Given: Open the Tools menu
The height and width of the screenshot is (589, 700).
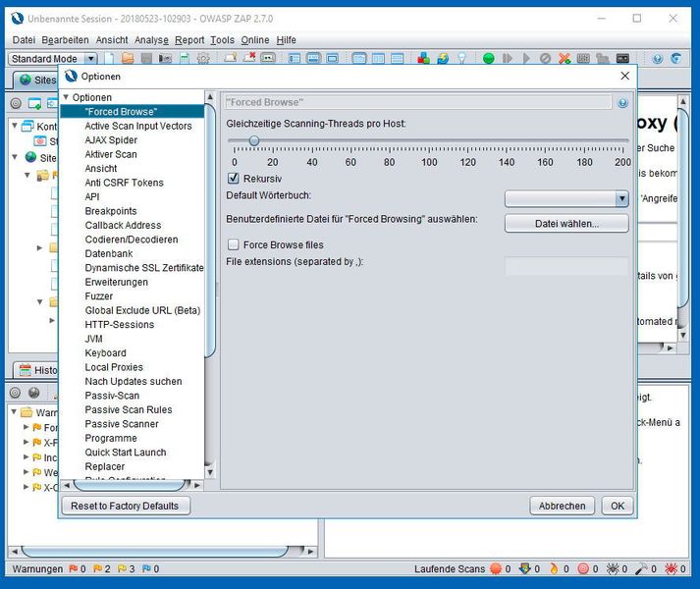Looking at the screenshot, I should (x=222, y=40).
